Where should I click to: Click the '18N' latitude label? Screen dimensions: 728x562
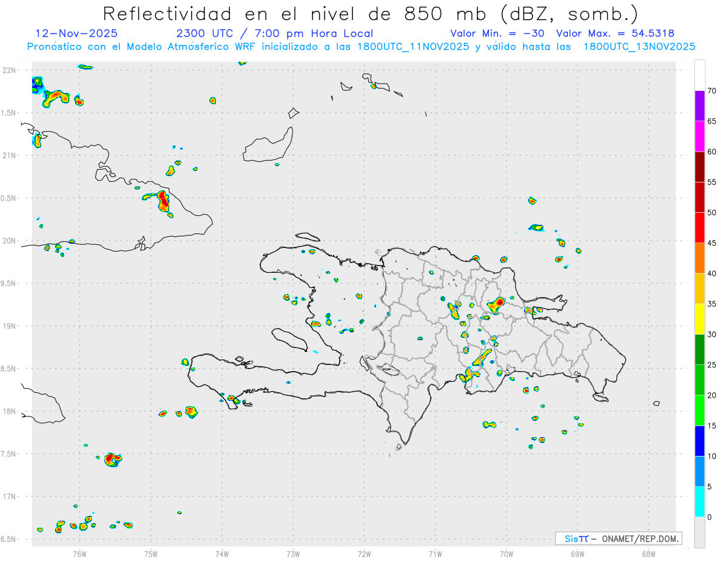pyautogui.click(x=8, y=411)
